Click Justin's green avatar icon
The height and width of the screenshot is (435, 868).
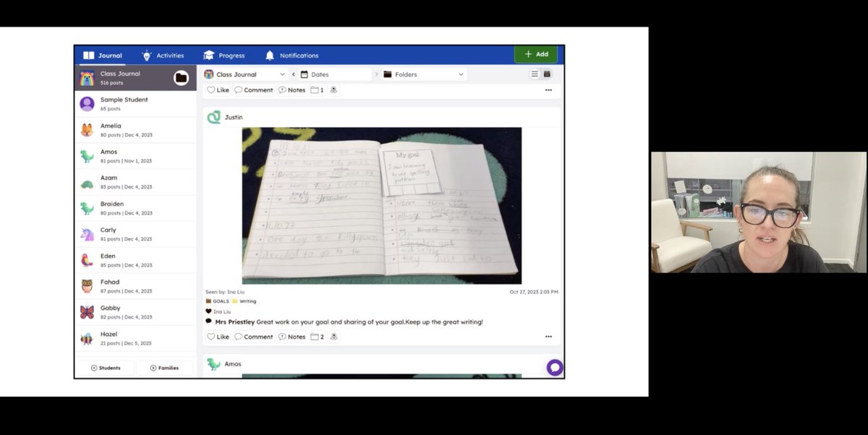[x=213, y=117]
